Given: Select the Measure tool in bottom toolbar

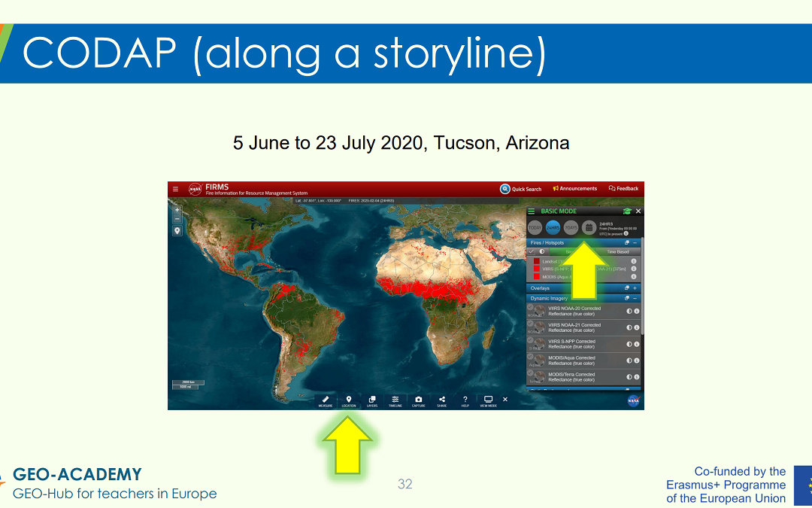Looking at the screenshot, I should (x=326, y=401).
